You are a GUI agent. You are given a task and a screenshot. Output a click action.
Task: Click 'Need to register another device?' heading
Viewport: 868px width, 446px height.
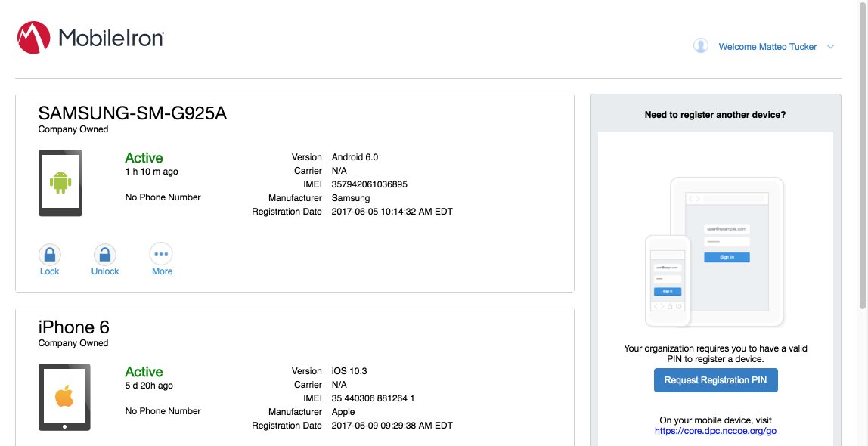coord(715,115)
